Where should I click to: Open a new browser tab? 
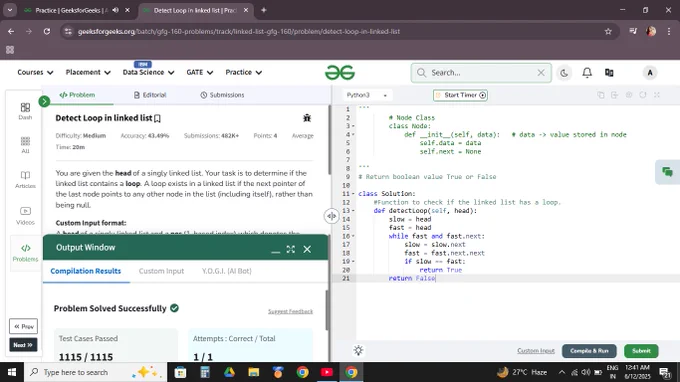264,10
